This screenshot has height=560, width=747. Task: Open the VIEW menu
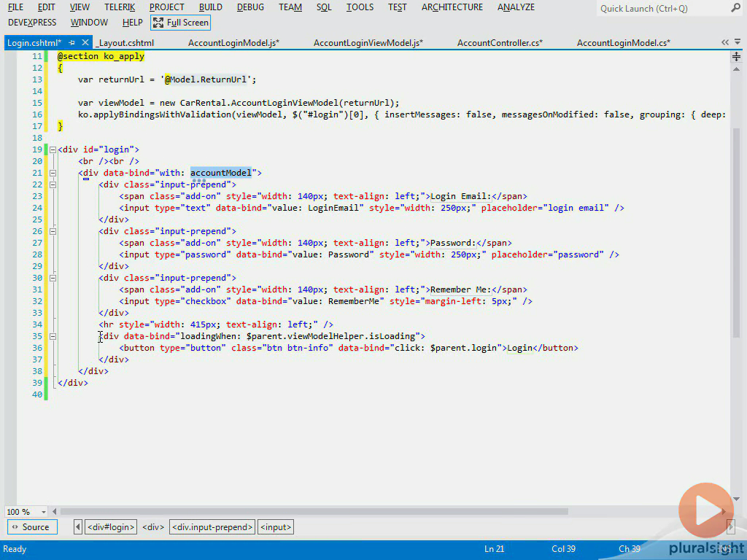click(80, 7)
